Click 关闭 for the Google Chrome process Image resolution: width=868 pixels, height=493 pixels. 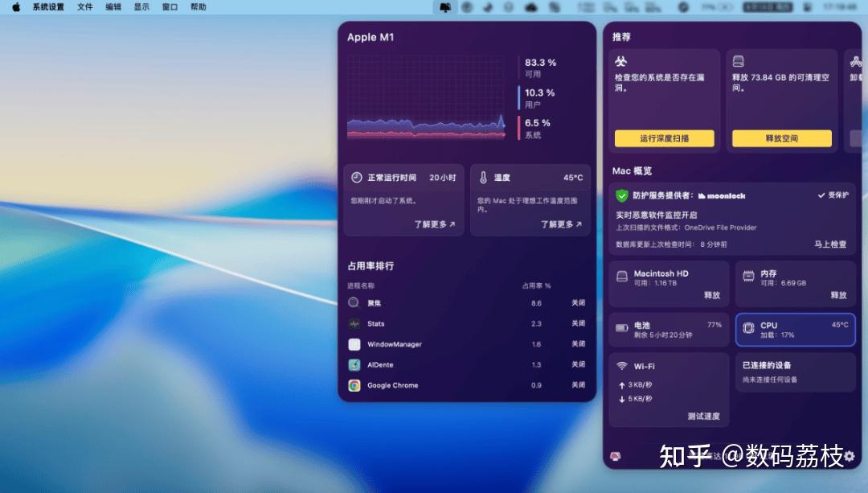pos(579,385)
